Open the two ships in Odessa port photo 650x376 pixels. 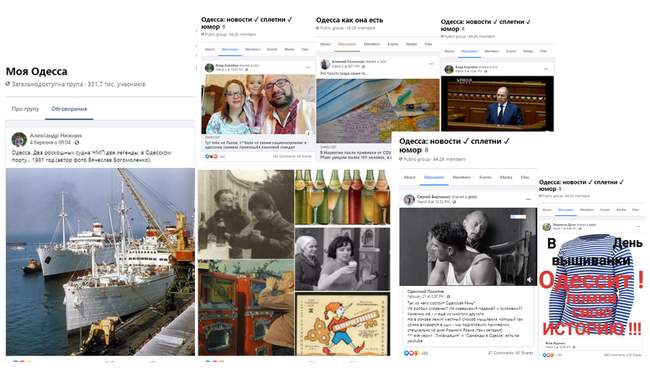(x=100, y=262)
